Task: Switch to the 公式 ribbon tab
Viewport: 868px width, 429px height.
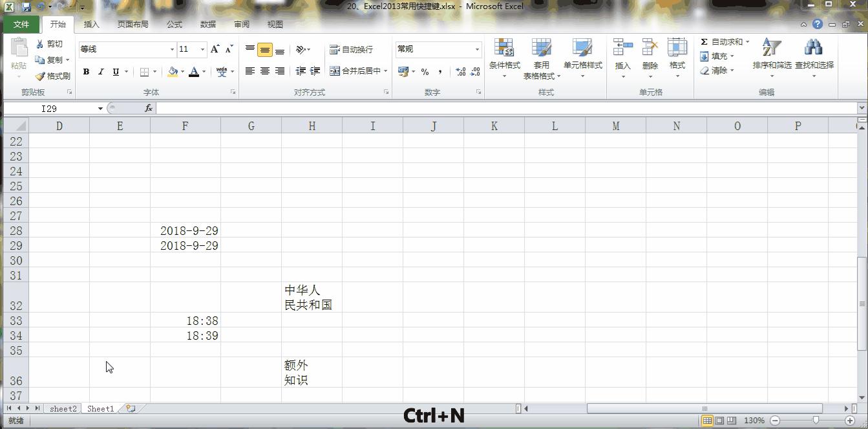Action: click(x=173, y=24)
